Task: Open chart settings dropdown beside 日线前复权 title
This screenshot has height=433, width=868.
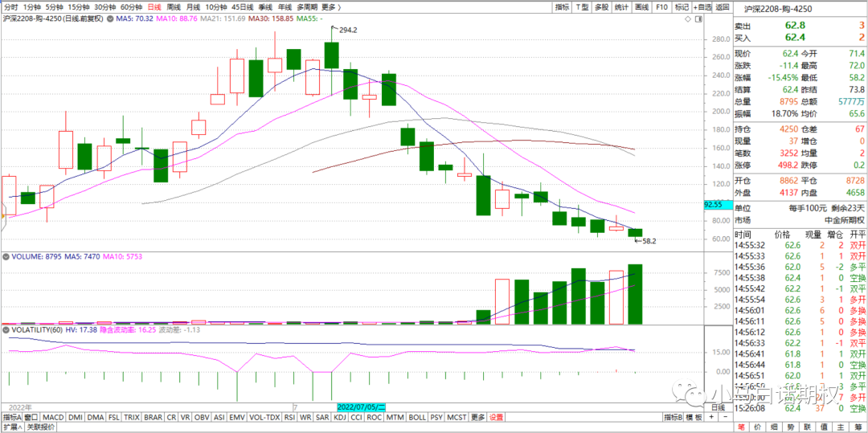Action: pos(110,18)
